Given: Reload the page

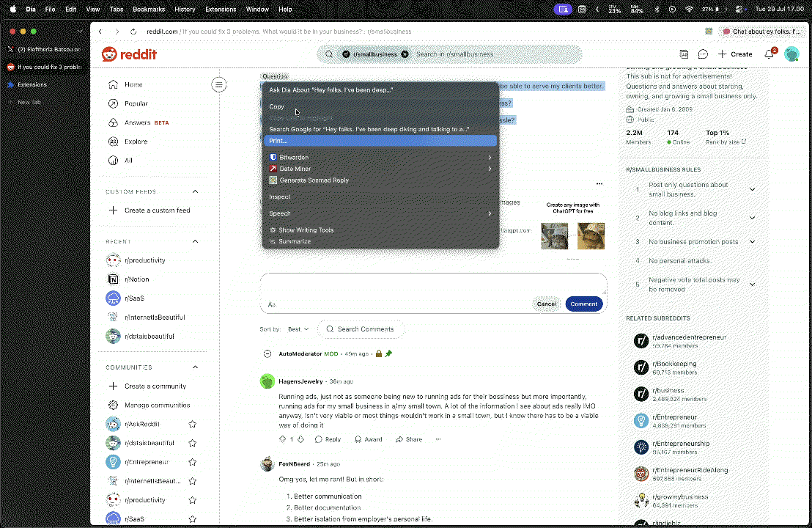Looking at the screenshot, I should point(133,32).
